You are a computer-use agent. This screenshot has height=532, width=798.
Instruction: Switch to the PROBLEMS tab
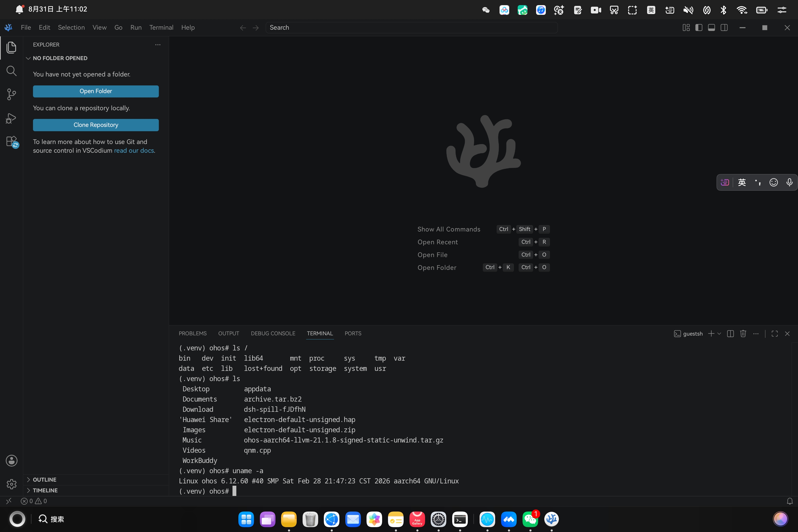point(193,334)
